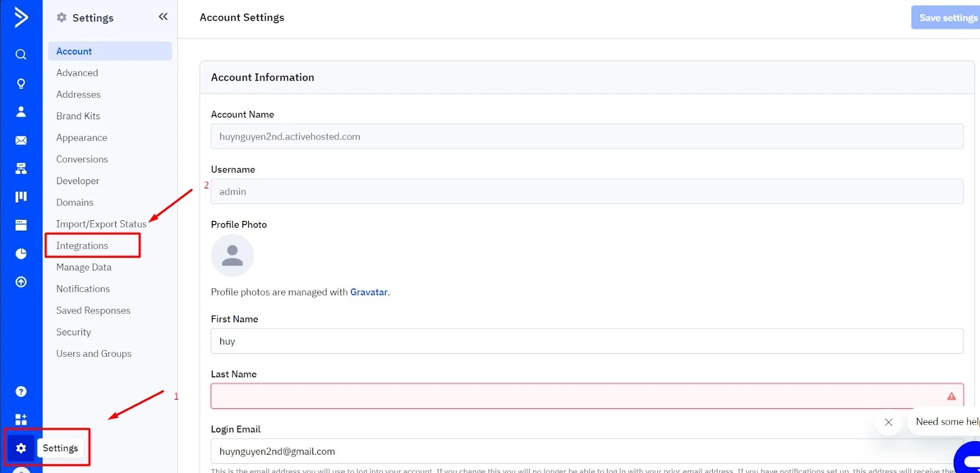Image resolution: width=980 pixels, height=473 pixels.
Task: Open Users and Groups
Action: [94, 354]
